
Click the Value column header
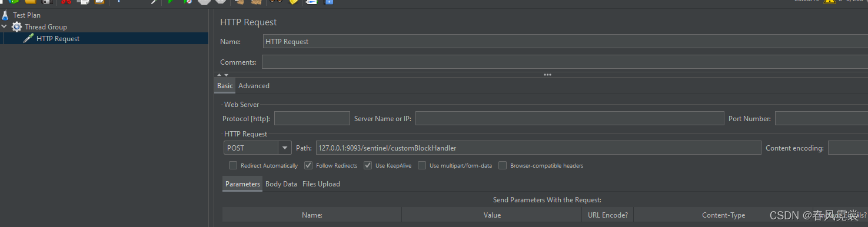[492, 215]
